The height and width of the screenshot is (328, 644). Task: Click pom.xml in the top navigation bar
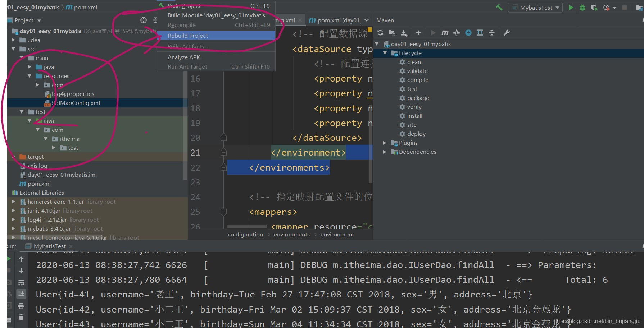(81, 7)
